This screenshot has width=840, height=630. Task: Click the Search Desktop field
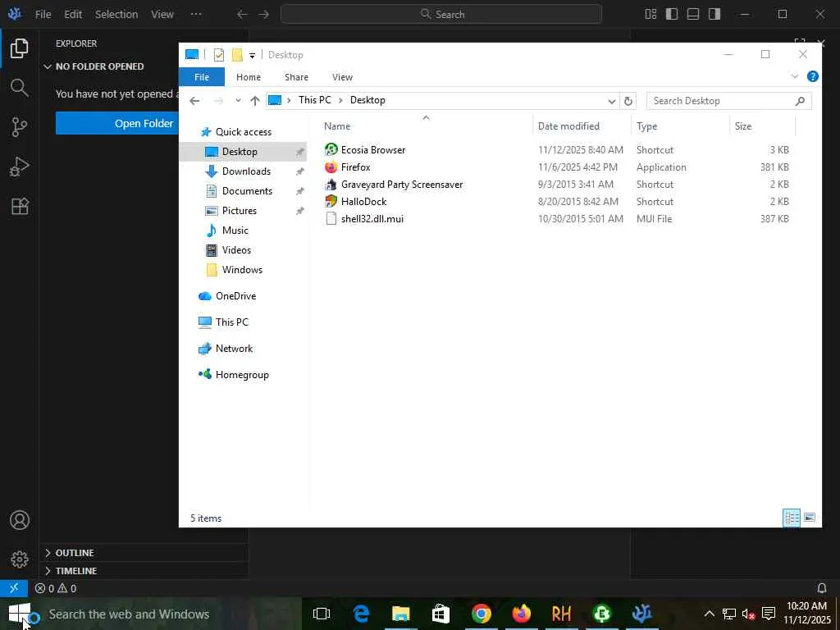(x=728, y=101)
